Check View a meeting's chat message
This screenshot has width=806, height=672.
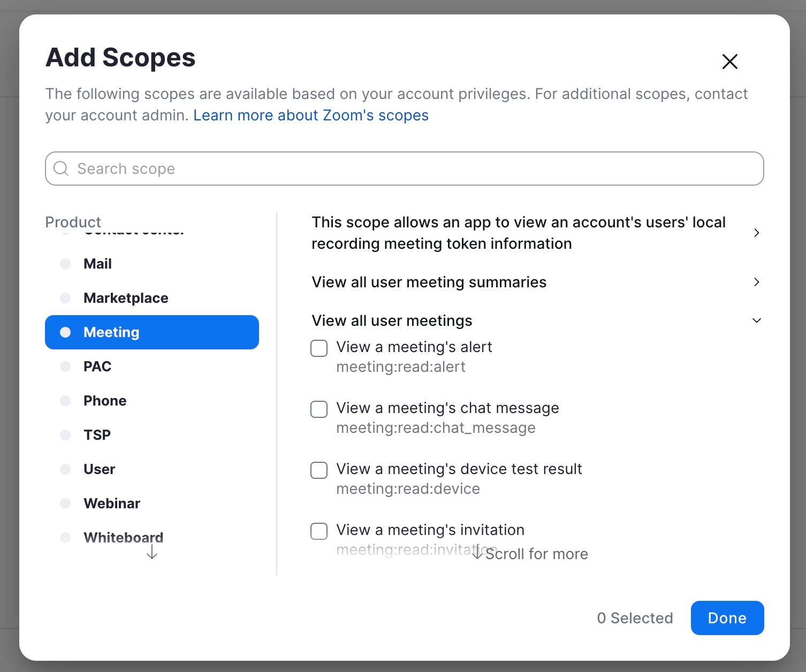319,409
